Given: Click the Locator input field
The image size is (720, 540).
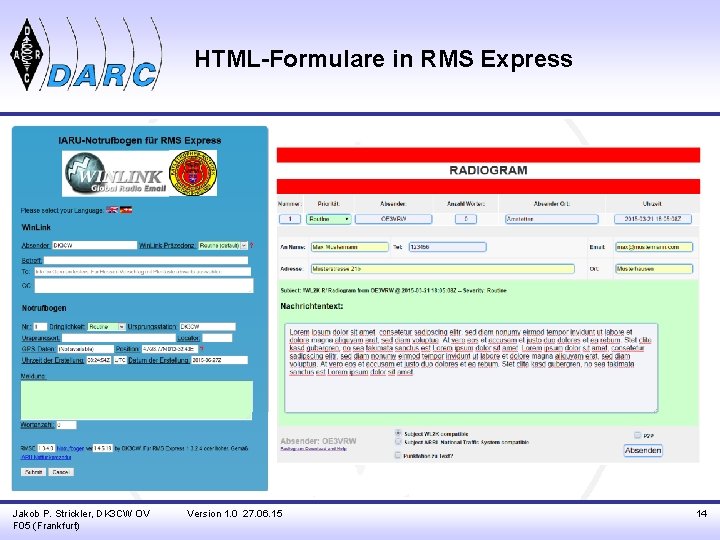Looking at the screenshot, I should [217, 338].
